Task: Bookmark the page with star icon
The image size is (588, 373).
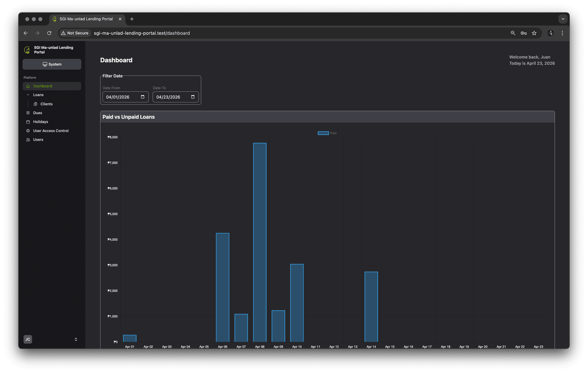Action: pos(534,33)
